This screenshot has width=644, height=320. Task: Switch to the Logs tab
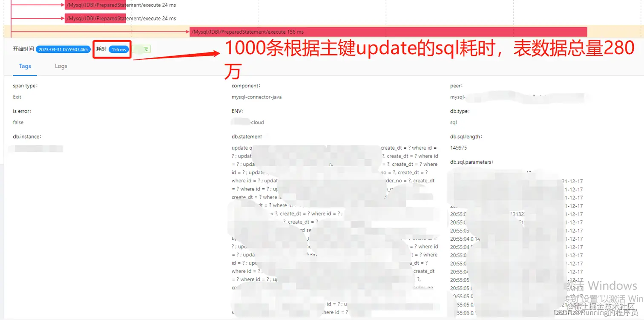(61, 66)
